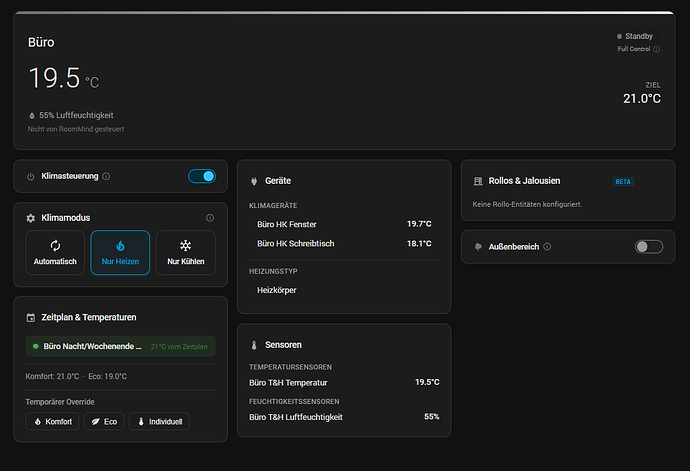Click the 55% Luftfeuchtigkeit text
The width and height of the screenshot is (690, 471).
[x=76, y=115]
